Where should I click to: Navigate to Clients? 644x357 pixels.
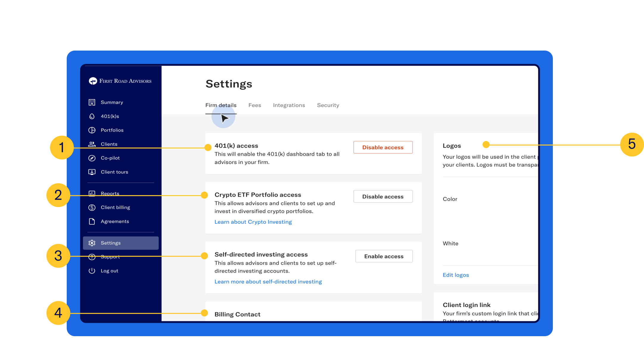(x=109, y=144)
